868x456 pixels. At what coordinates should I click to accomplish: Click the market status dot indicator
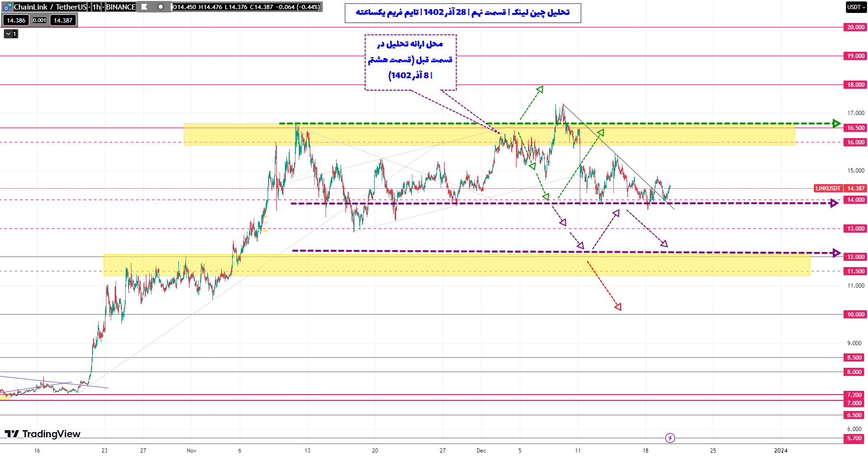point(161,7)
